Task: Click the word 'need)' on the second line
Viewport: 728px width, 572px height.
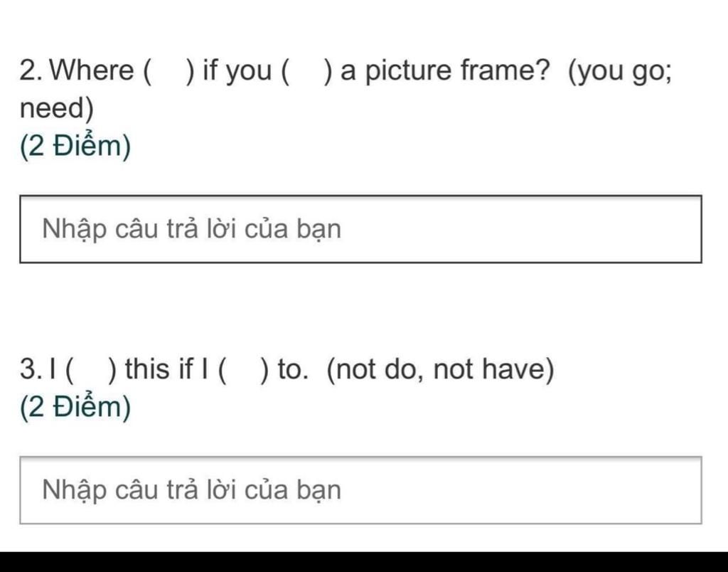Action: 57,109
